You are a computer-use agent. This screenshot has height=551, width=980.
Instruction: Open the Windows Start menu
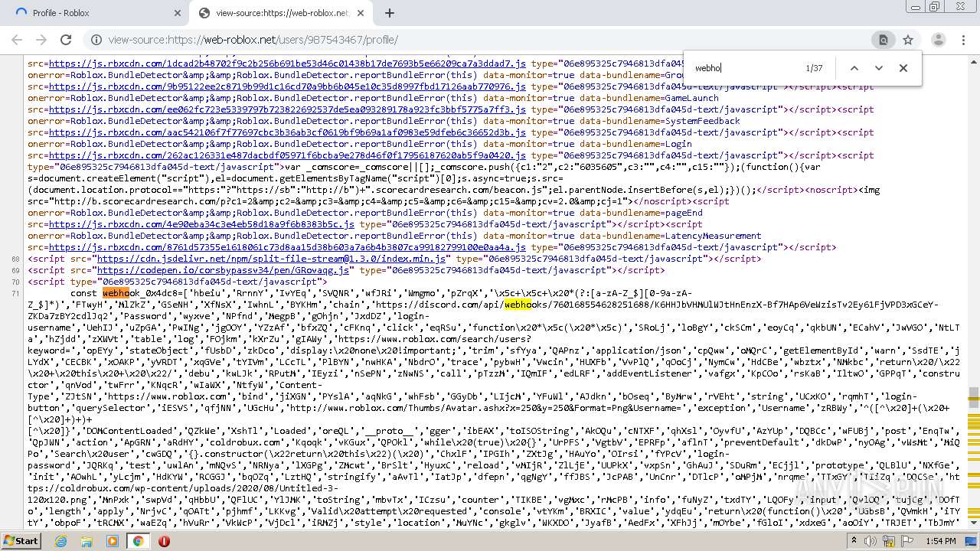pyautogui.click(x=21, y=540)
